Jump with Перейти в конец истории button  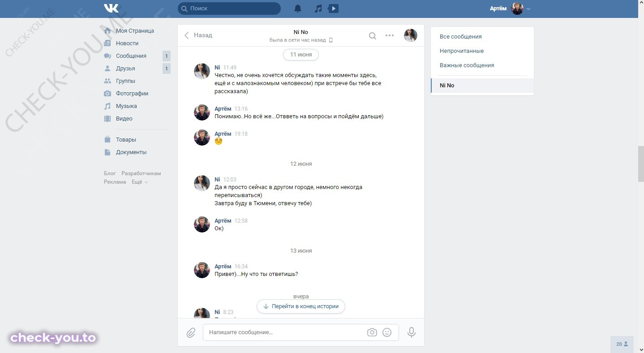click(x=301, y=306)
